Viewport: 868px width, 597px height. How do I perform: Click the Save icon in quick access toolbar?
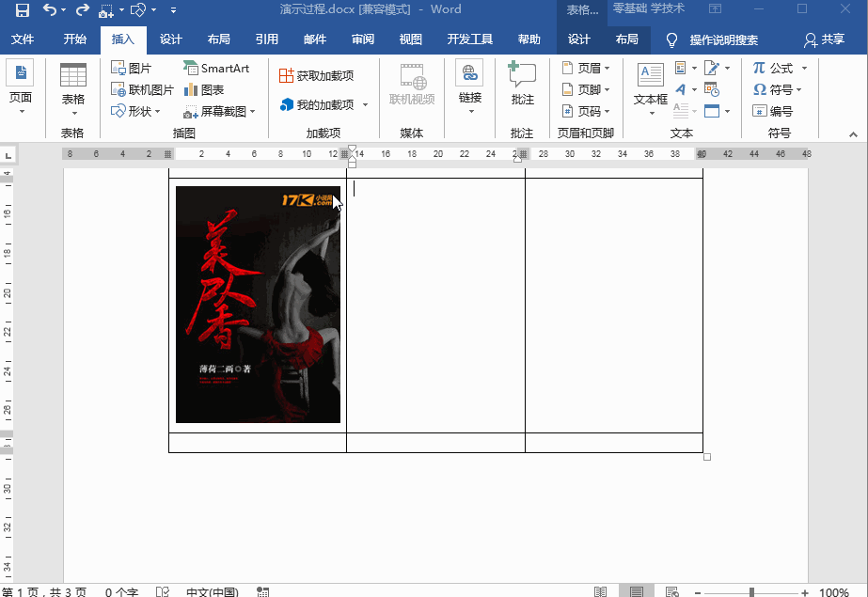coord(23,10)
